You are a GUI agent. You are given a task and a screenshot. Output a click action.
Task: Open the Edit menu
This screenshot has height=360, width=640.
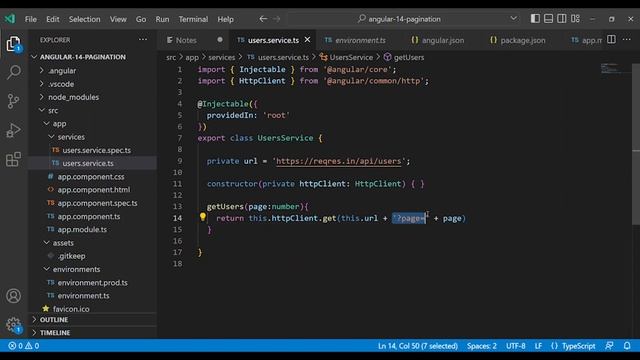click(53, 19)
